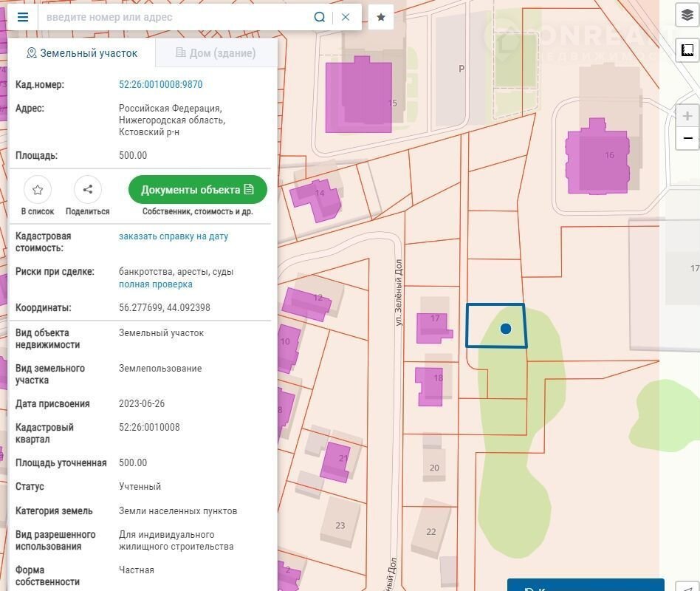This screenshot has height=591, width=700.
Task: Activate the map measurement ruler tool
Action: click(687, 50)
